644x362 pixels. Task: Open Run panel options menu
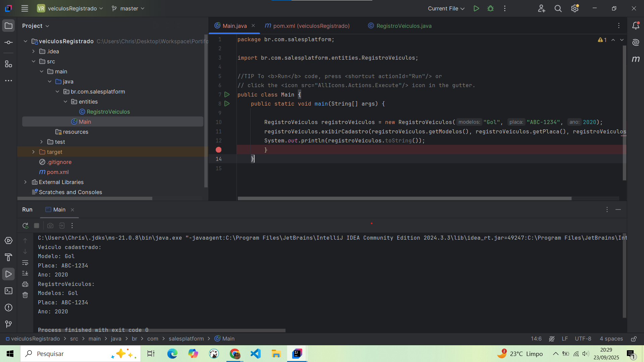point(607,209)
